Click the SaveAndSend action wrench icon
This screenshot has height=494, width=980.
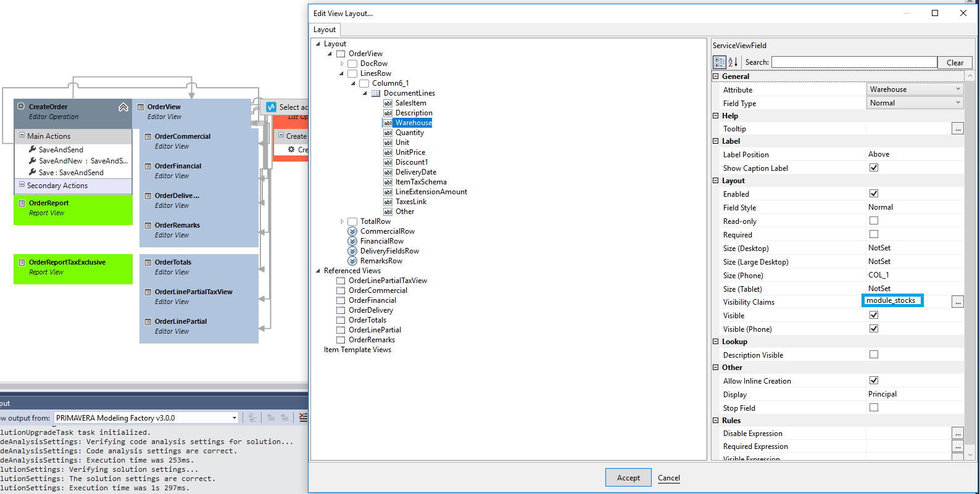(x=33, y=149)
